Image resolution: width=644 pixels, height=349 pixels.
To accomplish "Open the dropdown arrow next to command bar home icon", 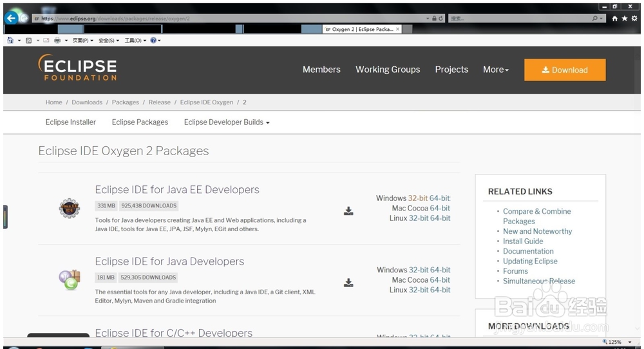I will coord(19,40).
